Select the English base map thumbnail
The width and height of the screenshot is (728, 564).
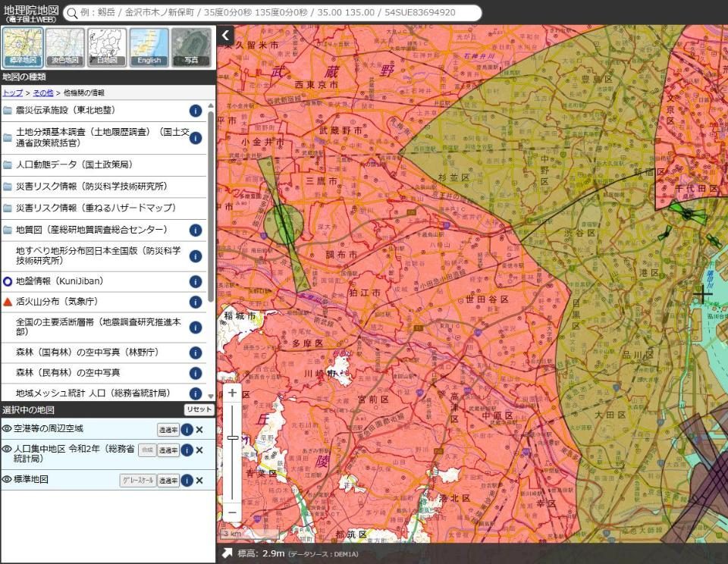[x=149, y=47]
